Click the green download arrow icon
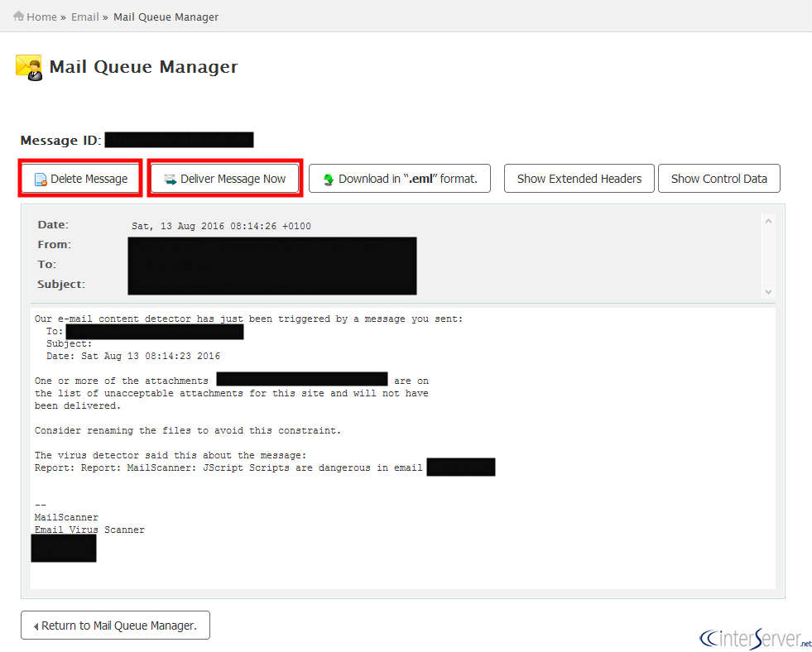The image size is (812, 652). coord(328,180)
